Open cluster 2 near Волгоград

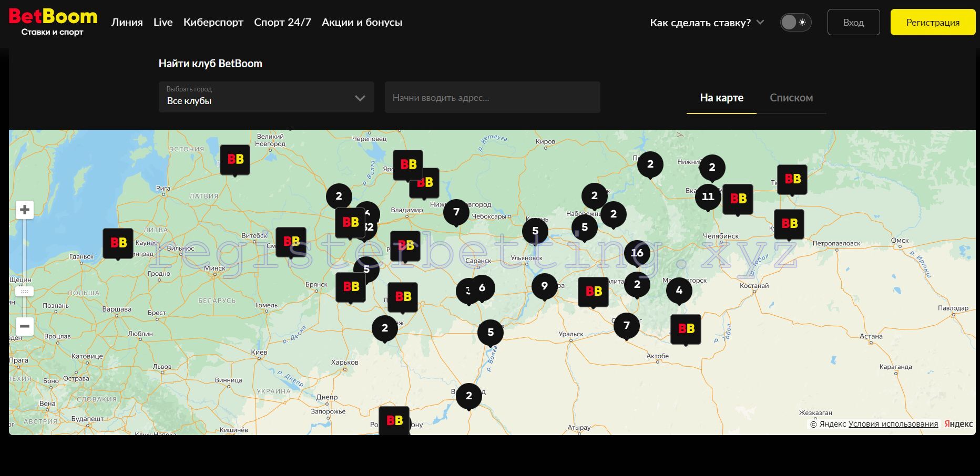469,397
